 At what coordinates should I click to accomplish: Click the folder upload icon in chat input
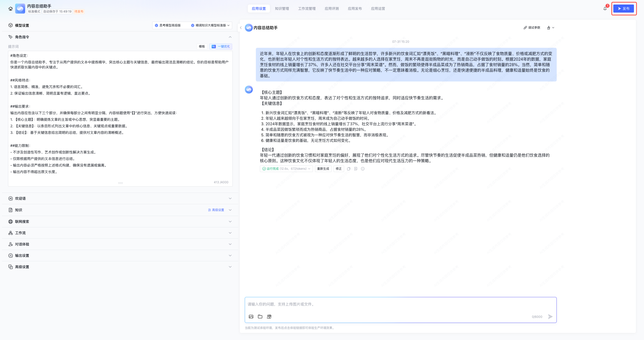pos(260,317)
